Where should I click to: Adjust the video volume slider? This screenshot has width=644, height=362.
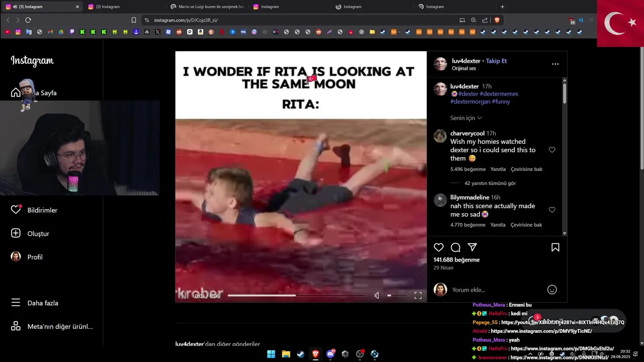[x=396, y=296]
